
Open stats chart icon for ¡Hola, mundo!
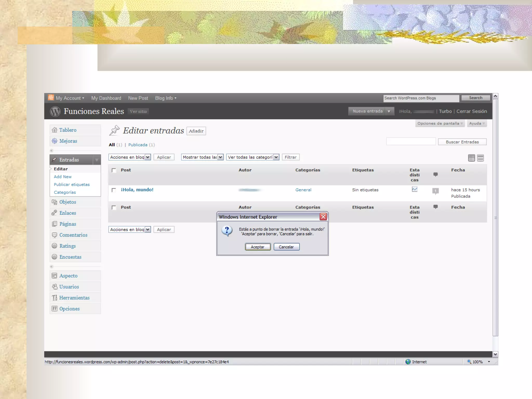click(x=415, y=190)
